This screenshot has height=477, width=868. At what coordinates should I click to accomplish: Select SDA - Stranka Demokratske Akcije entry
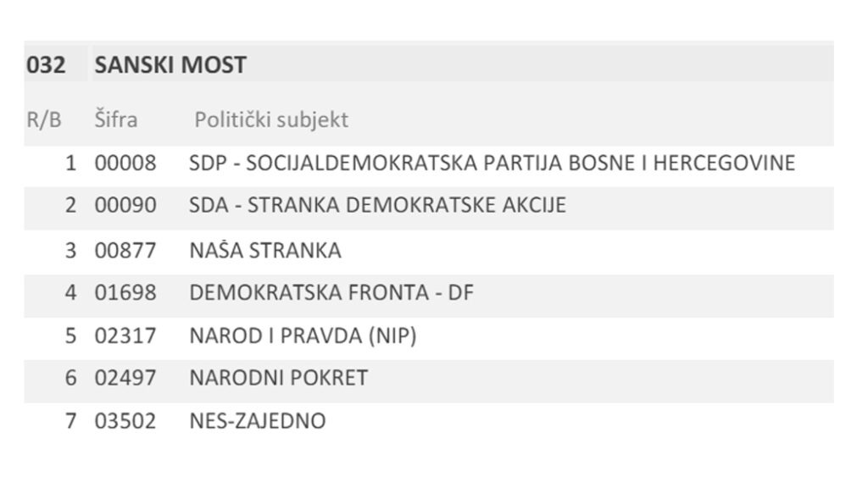pyautogui.click(x=377, y=205)
